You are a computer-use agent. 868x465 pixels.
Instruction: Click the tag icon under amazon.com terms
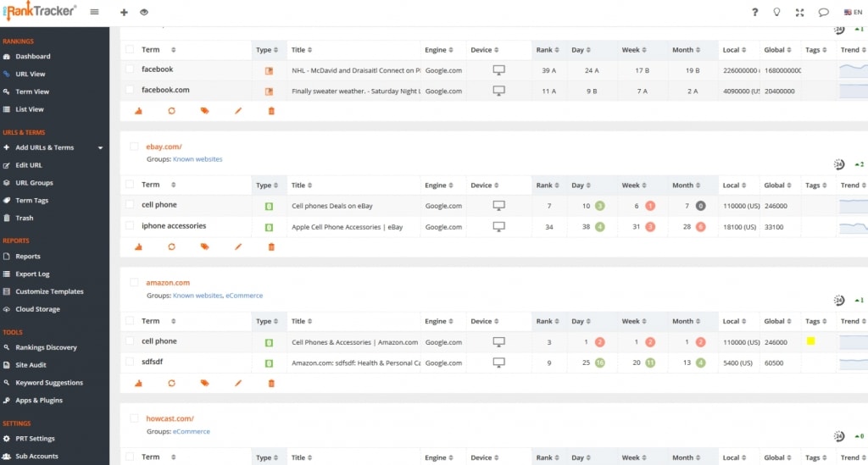click(205, 383)
